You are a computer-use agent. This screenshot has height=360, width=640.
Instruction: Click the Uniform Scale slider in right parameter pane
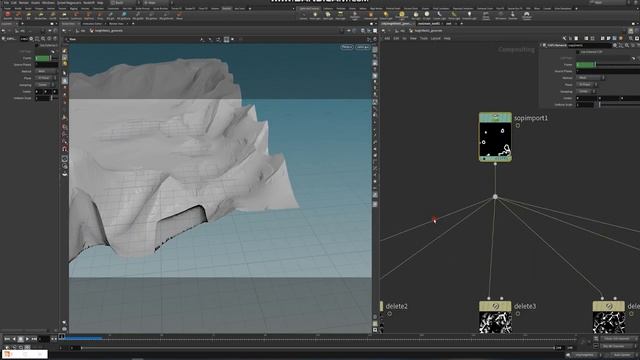click(618, 105)
